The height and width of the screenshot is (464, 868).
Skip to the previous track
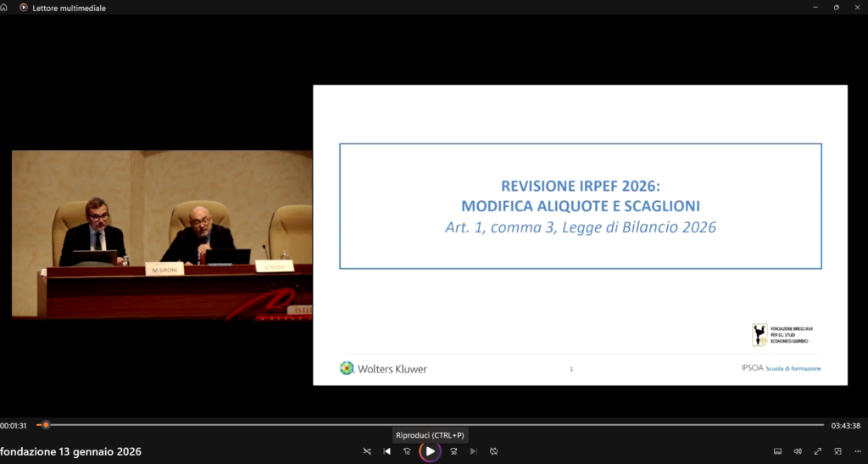point(387,451)
